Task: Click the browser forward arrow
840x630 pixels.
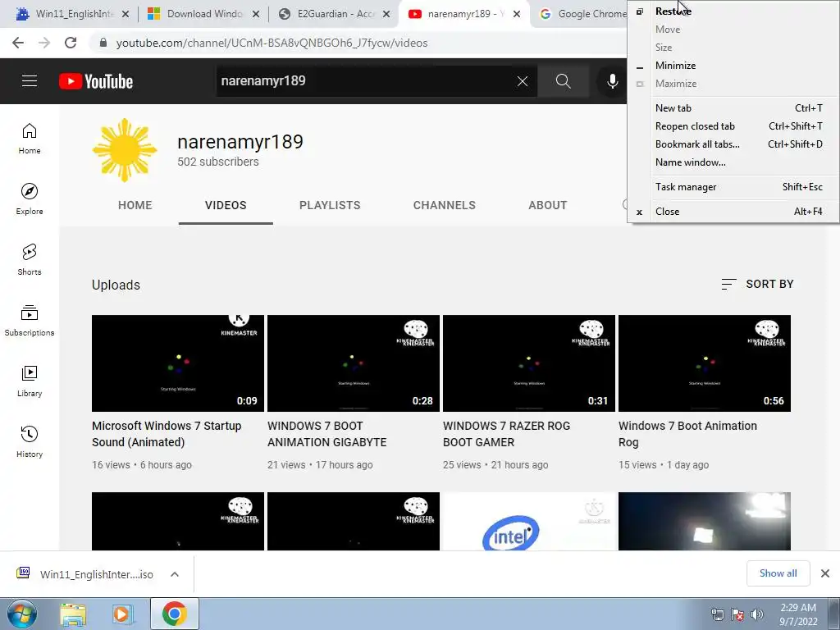Action: pyautogui.click(x=44, y=43)
